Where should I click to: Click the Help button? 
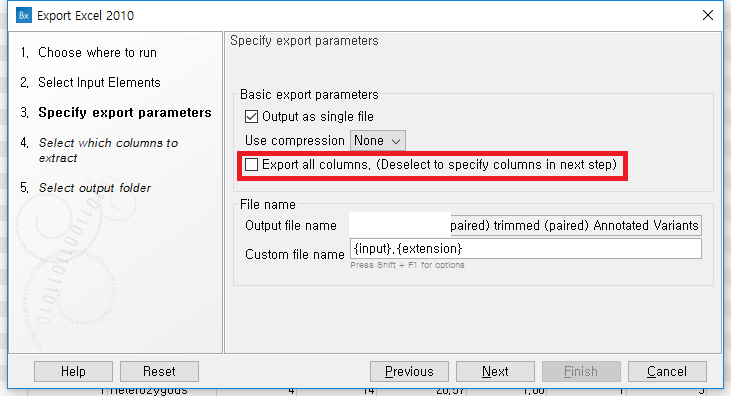pos(73,371)
